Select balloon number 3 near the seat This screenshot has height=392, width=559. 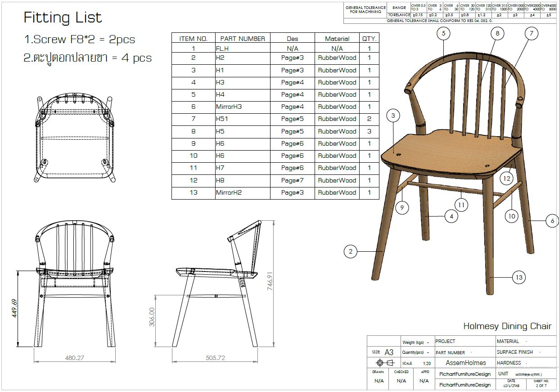[x=393, y=116]
